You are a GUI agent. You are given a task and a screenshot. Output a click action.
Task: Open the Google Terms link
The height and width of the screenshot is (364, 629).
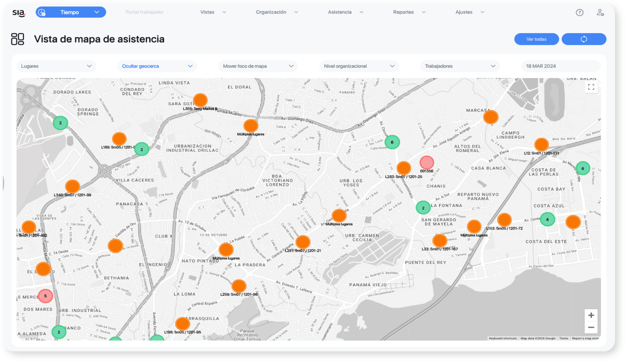click(563, 338)
